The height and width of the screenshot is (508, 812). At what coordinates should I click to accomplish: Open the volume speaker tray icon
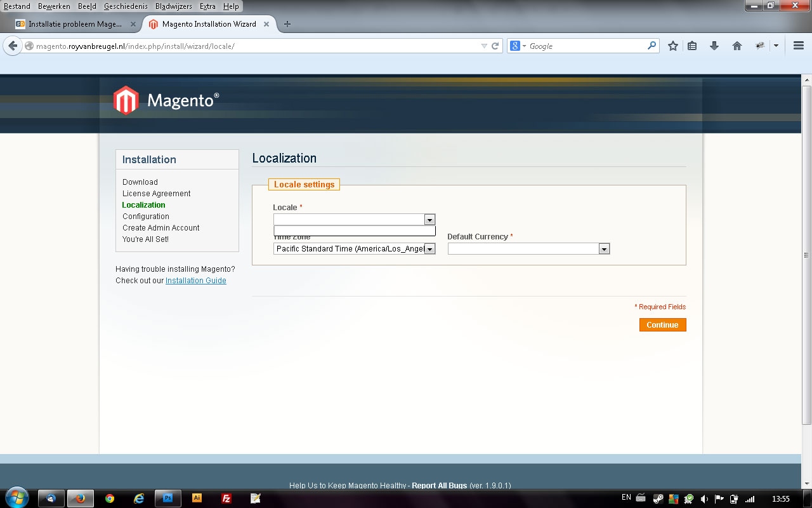(x=705, y=498)
